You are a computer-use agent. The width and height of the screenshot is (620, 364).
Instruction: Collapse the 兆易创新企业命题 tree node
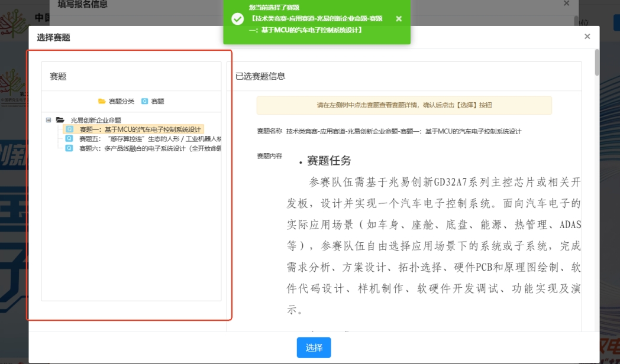48,120
